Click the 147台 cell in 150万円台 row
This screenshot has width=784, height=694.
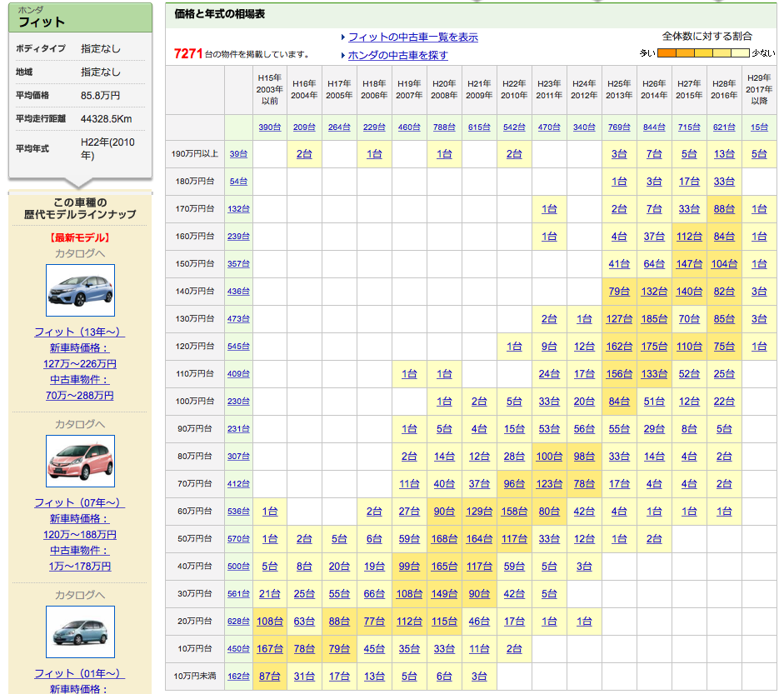[x=689, y=263]
